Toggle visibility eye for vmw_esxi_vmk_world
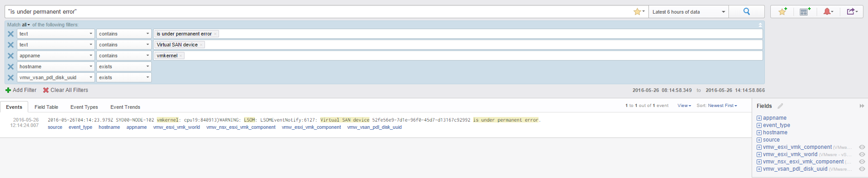Image resolution: width=868 pixels, height=178 pixels. click(862, 154)
